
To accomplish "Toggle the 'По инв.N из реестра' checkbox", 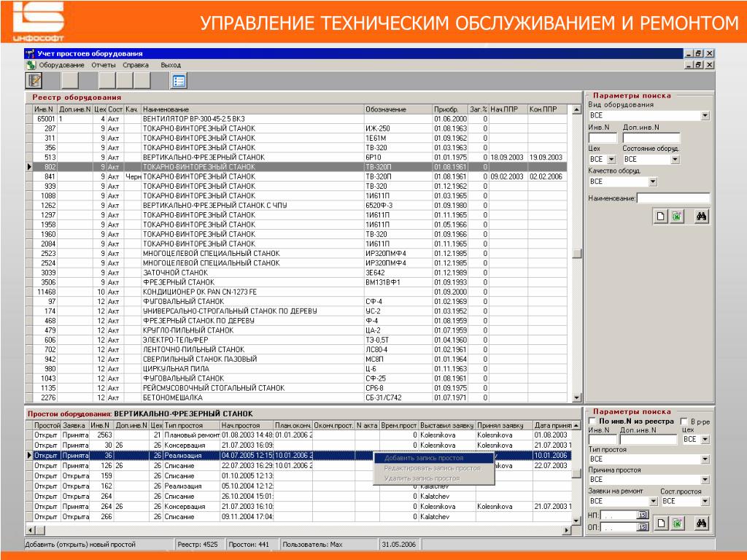I will pyautogui.click(x=592, y=421).
